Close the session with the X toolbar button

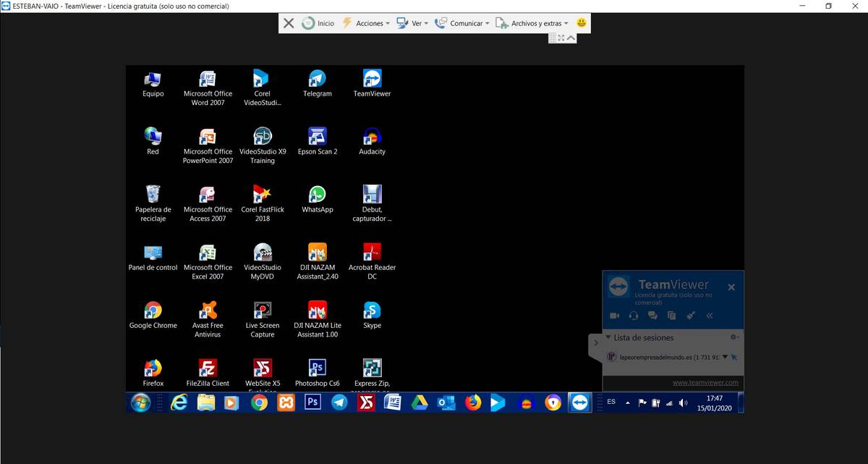[x=289, y=23]
